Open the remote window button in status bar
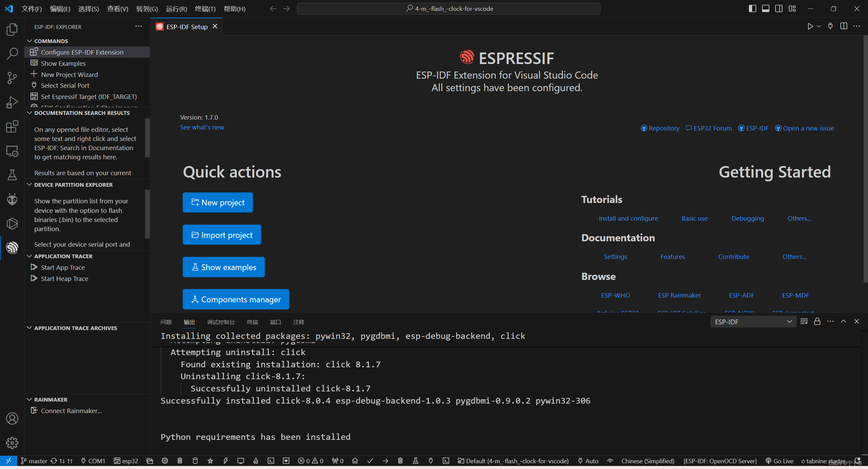 point(8,461)
